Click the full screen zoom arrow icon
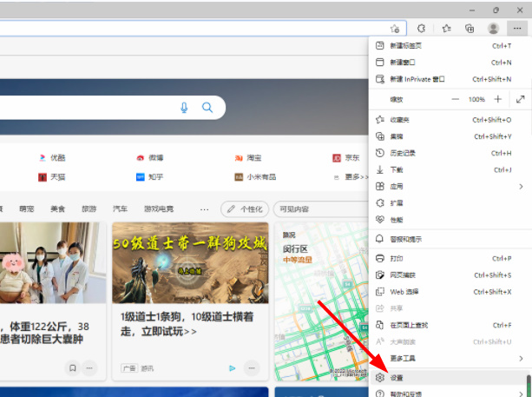Image resolution: width=532 pixels, height=397 pixels. pos(520,100)
